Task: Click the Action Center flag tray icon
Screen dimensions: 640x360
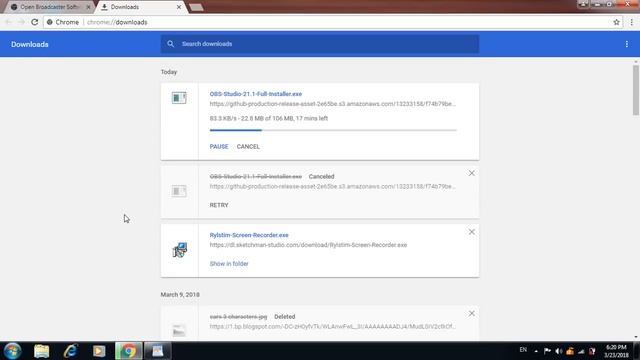Action: (x=547, y=351)
